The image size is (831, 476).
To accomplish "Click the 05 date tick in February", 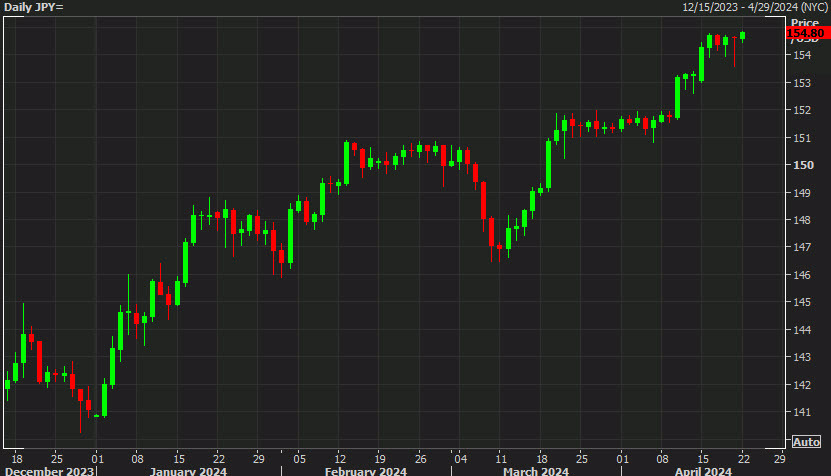I will [299, 459].
